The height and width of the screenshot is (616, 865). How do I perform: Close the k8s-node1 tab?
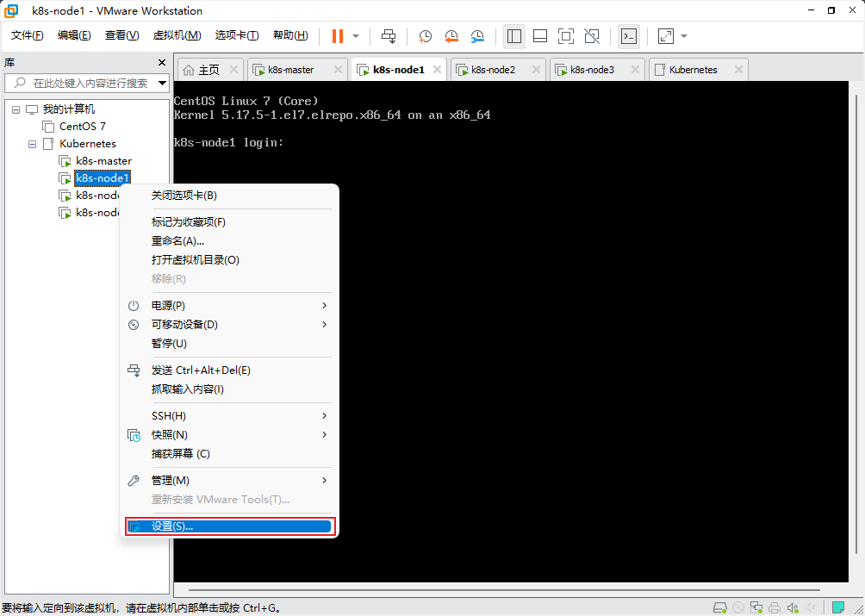pyautogui.click(x=437, y=70)
